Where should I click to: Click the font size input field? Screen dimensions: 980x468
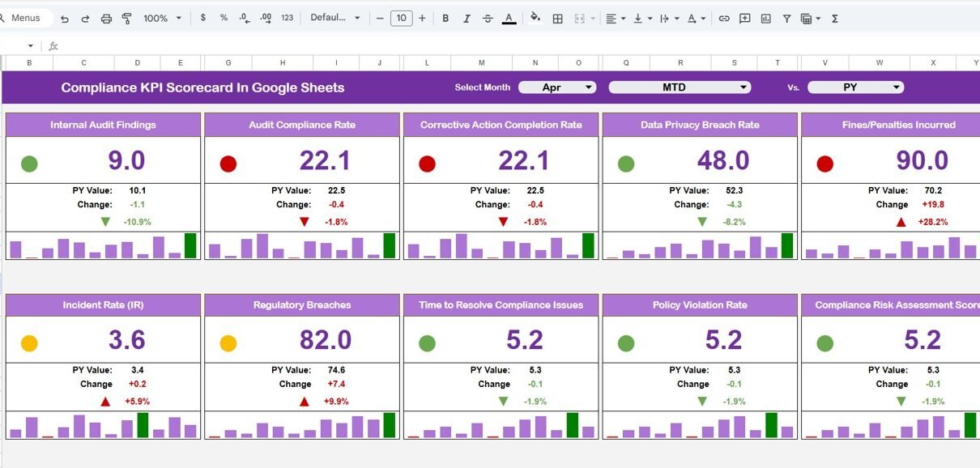click(x=401, y=19)
